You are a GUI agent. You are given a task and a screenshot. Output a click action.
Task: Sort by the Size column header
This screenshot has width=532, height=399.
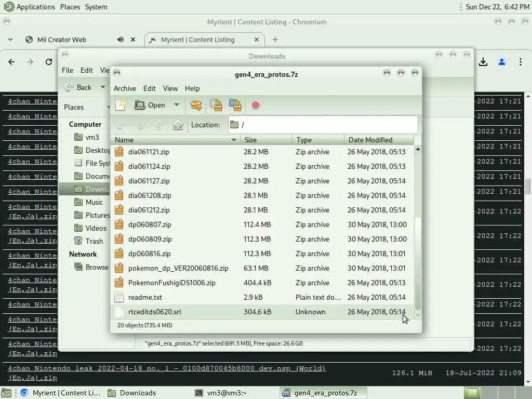267,140
